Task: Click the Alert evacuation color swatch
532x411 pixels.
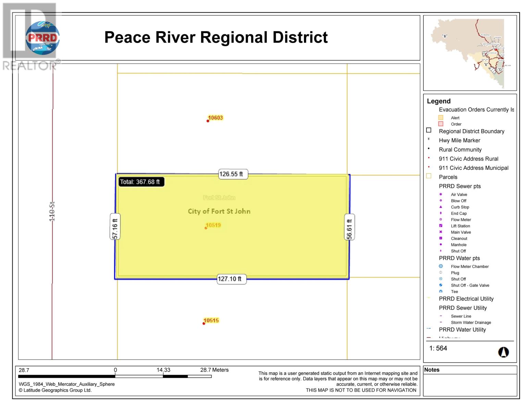Action: pos(441,117)
